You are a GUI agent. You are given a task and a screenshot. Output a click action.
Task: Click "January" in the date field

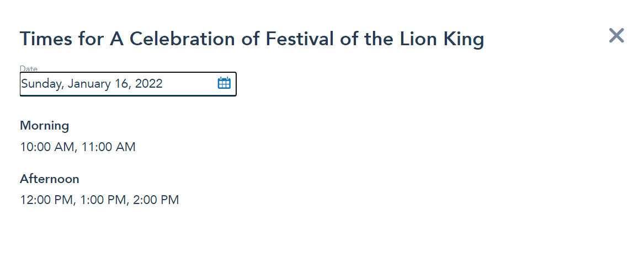pos(89,84)
